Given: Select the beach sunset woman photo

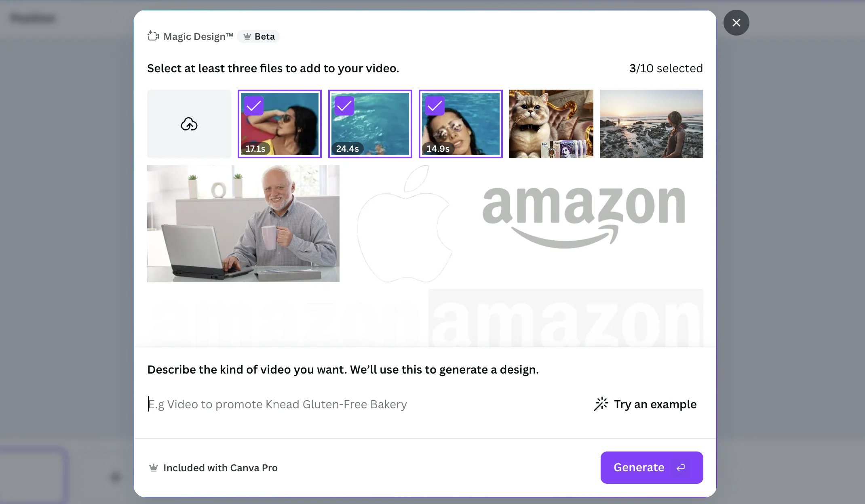Looking at the screenshot, I should (x=652, y=124).
